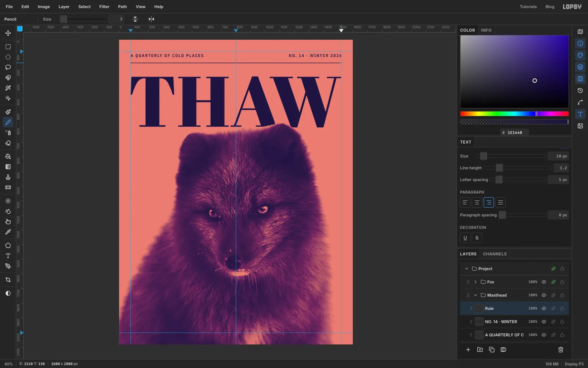This screenshot has height=368, width=588.
Task: Open the Blog link
Action: (550, 7)
